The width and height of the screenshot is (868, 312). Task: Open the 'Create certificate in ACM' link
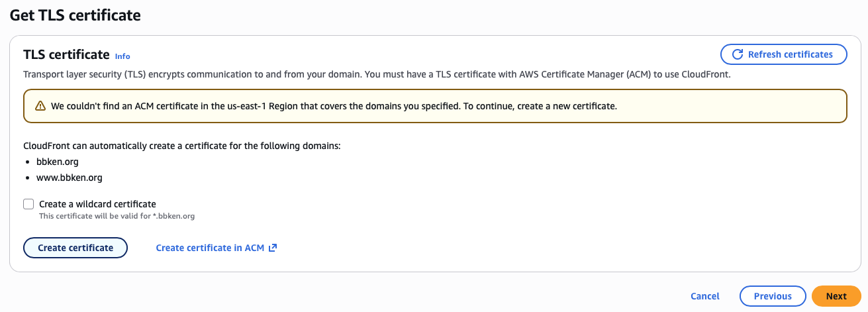click(210, 248)
